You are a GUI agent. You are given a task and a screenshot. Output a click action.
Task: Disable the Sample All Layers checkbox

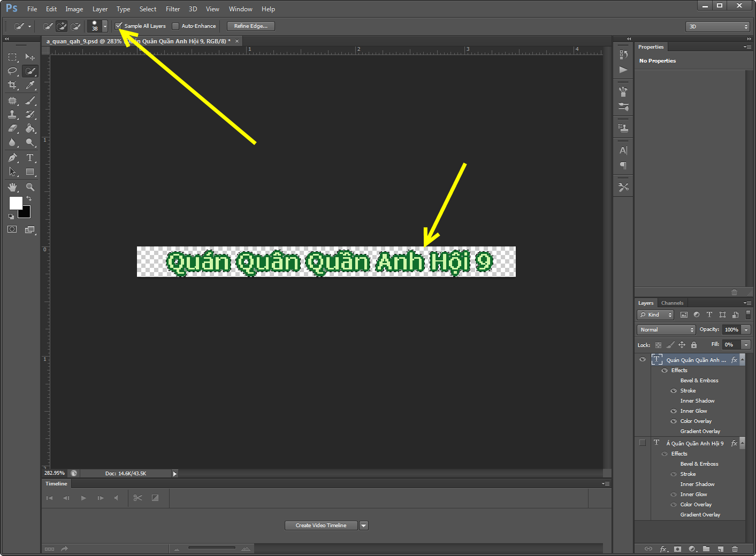(x=119, y=26)
